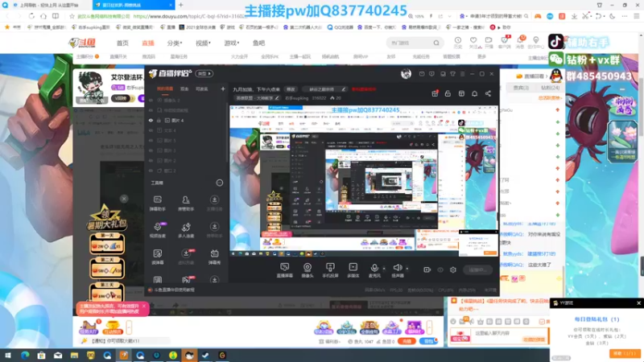The image size is (644, 362).
Task: Open a new browser tab
Action: (180, 5)
